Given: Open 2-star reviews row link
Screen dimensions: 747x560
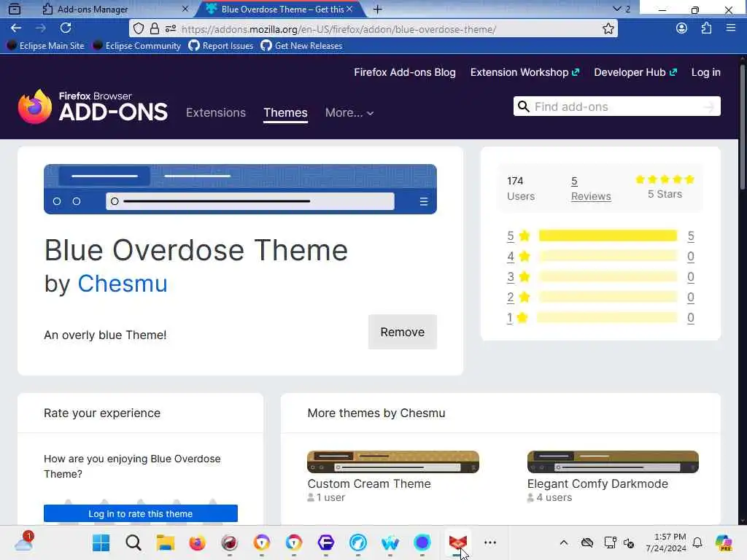Looking at the screenshot, I should coord(600,297).
